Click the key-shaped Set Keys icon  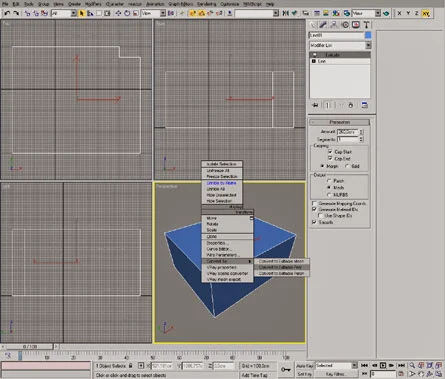pos(286,369)
